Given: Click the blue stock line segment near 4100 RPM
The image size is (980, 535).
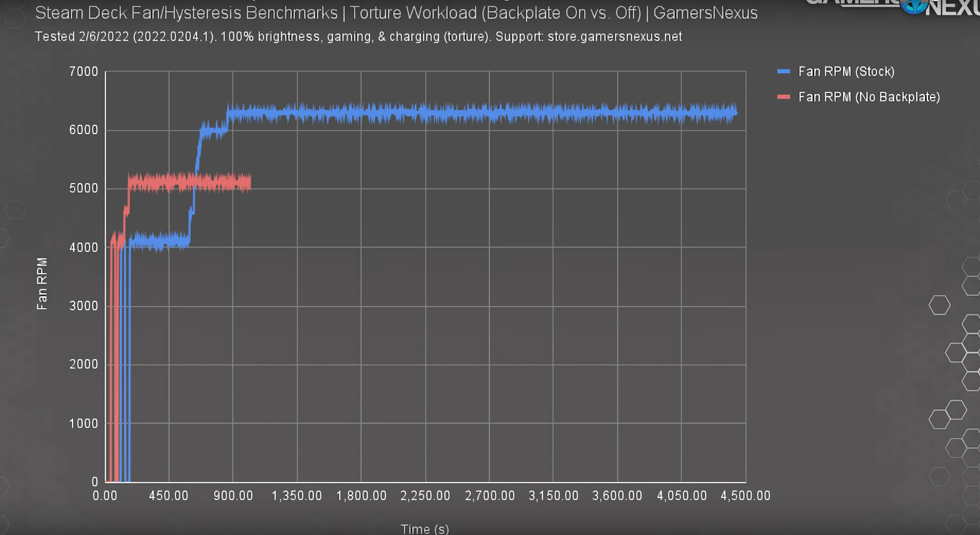Looking at the screenshot, I should (159, 241).
